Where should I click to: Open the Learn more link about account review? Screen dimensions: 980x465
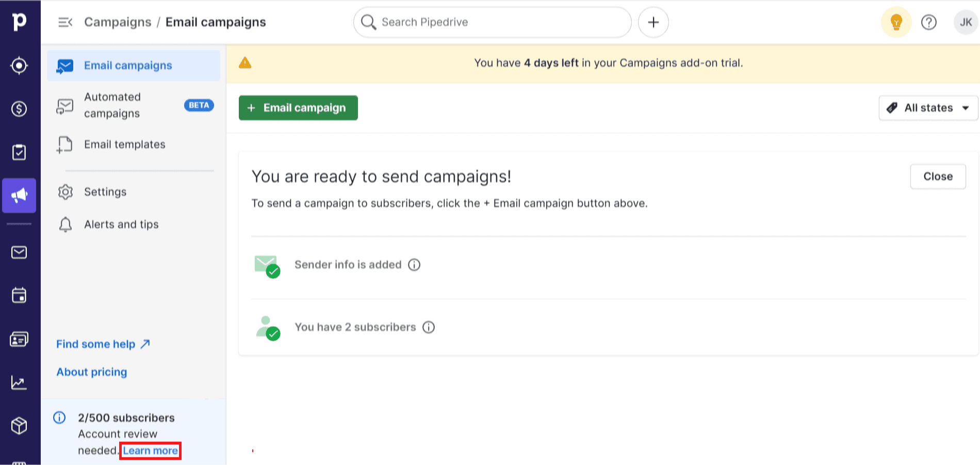[150, 450]
